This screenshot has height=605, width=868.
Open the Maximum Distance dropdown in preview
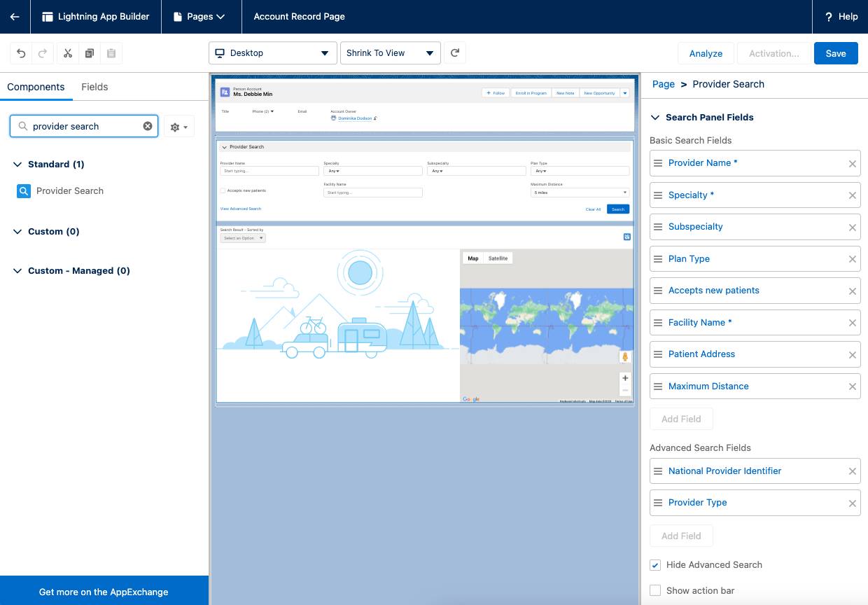coord(580,193)
